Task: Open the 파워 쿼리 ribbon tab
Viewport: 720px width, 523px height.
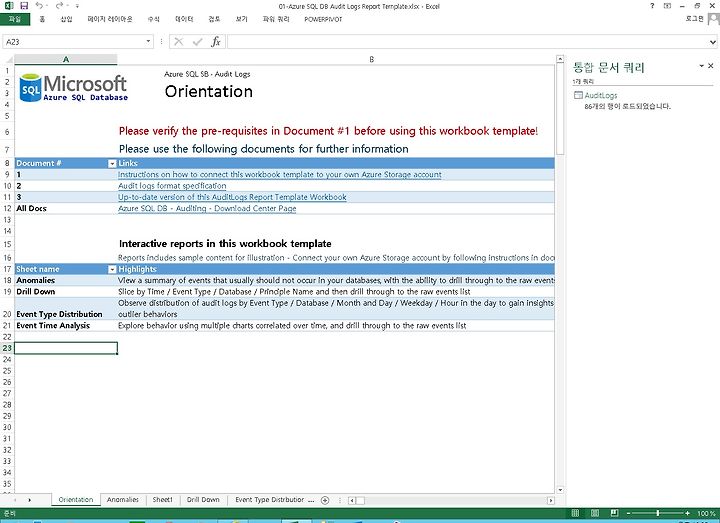Action: point(276,19)
